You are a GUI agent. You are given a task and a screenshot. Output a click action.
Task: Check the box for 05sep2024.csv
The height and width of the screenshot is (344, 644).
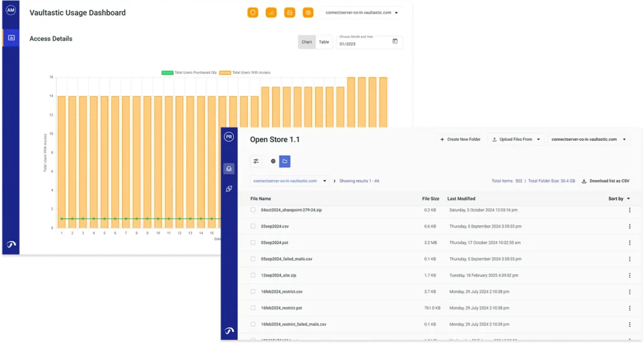(253, 226)
